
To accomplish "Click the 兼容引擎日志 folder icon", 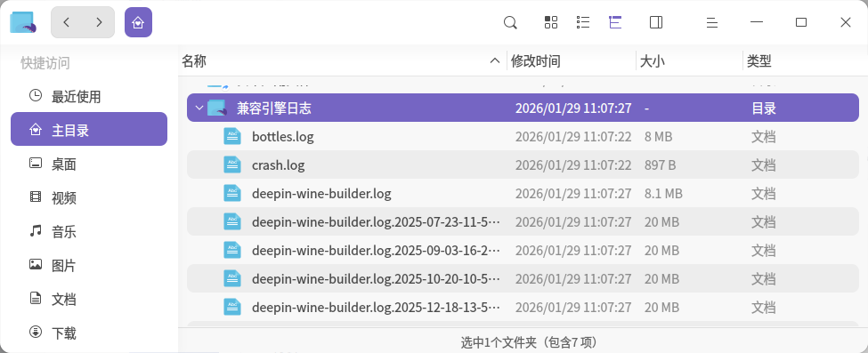I will click(217, 108).
